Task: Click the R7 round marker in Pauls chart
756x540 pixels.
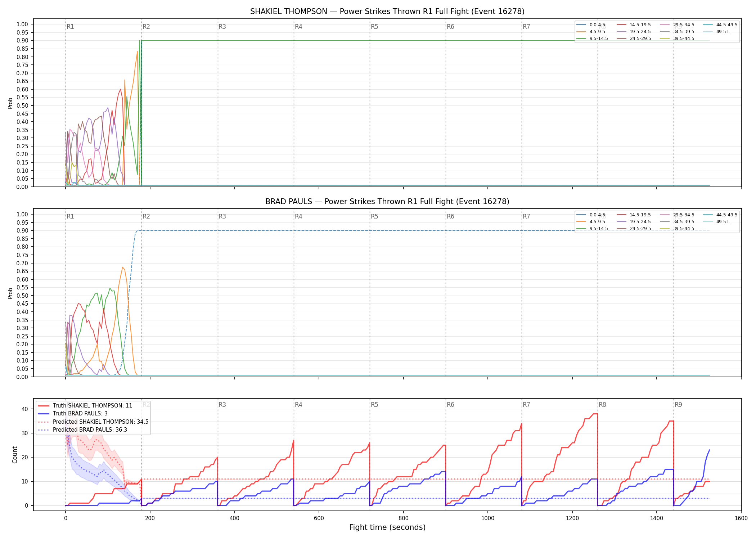Action: tap(526, 216)
